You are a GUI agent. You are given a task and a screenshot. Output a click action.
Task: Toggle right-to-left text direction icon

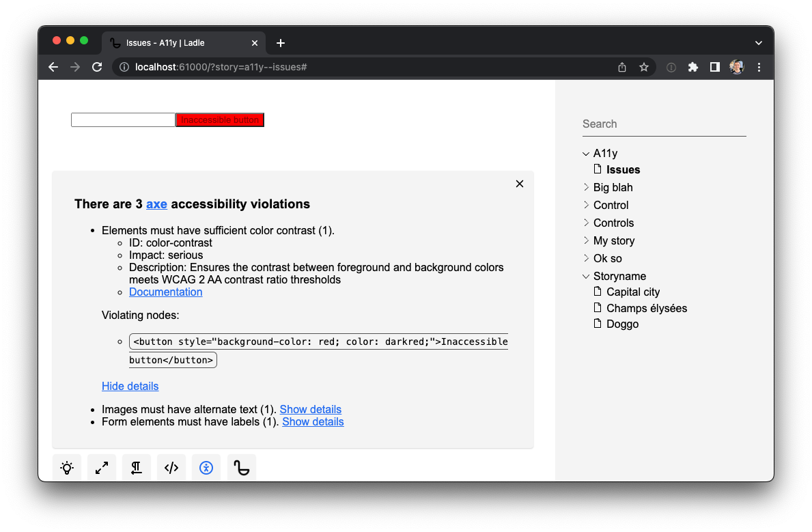click(x=137, y=468)
